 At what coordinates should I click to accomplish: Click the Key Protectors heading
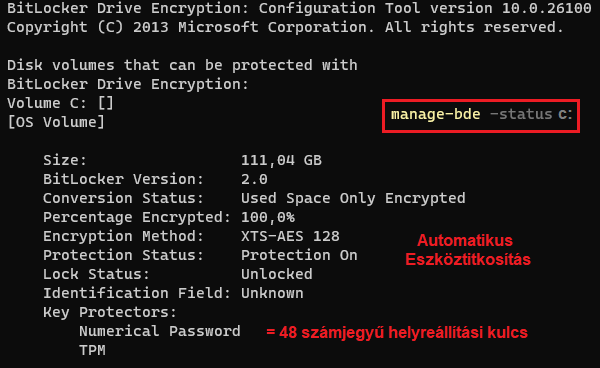click(109, 312)
